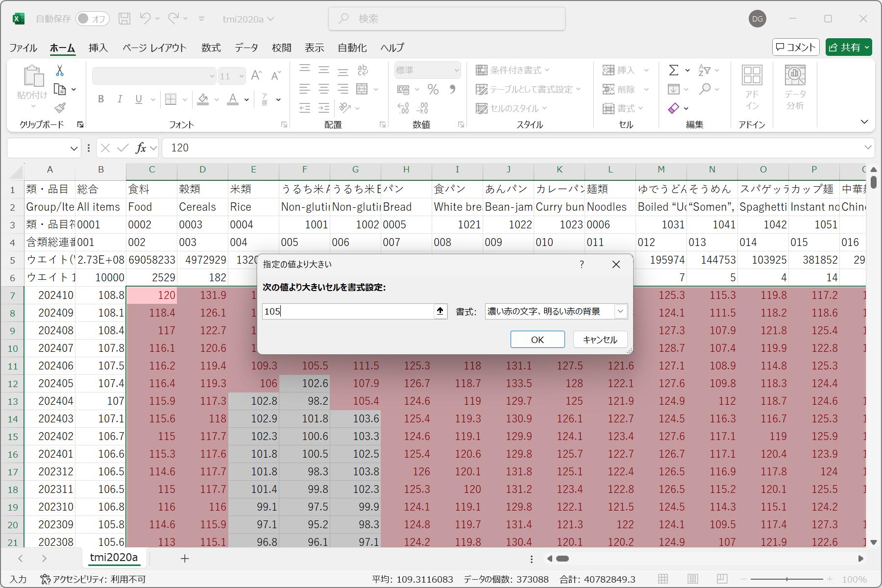The width and height of the screenshot is (882, 588).
Task: Toggle the AutoSave switch
Action: 92,19
